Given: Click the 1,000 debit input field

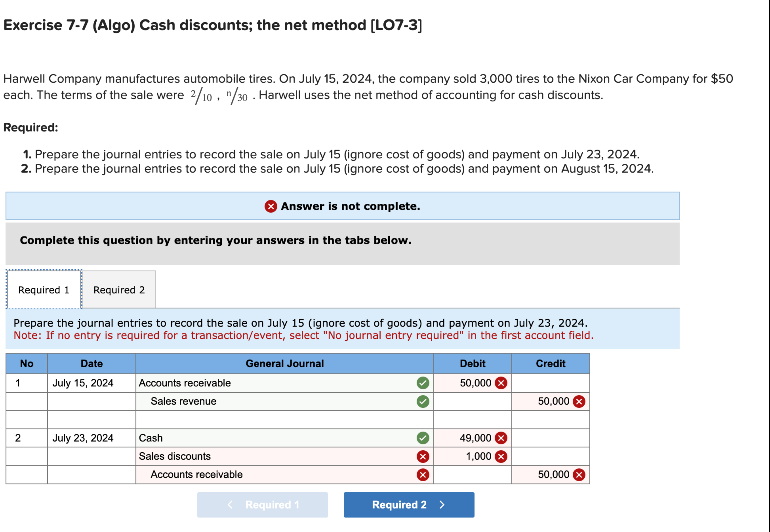Looking at the screenshot, I should [x=473, y=456].
